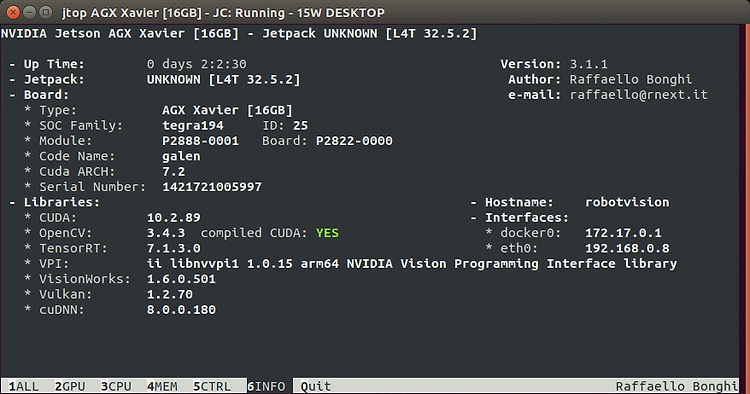Screen dimensions: 750x394
Task: Click the Quit button in bottom bar
Action: point(316,386)
